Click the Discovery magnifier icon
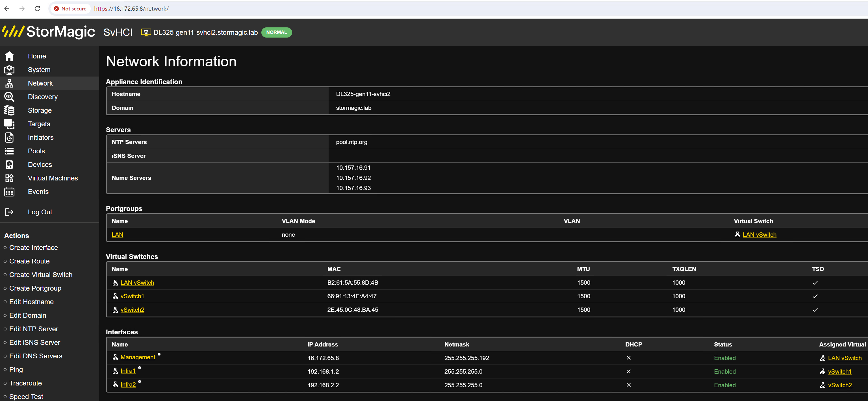Image resolution: width=868 pixels, height=401 pixels. pos(9,97)
